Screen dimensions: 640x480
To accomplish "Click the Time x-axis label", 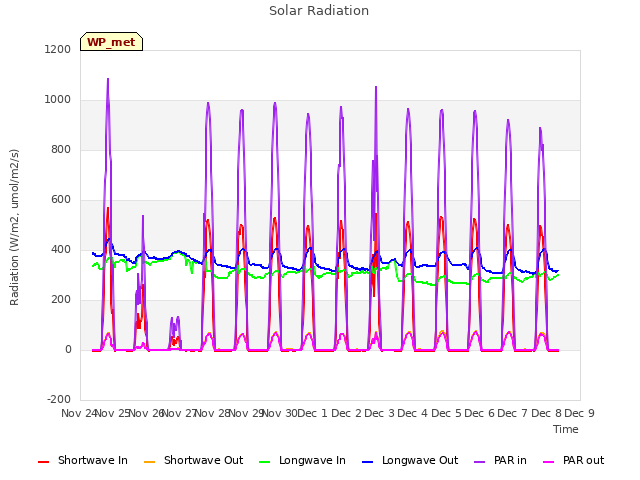I will pos(566,429).
